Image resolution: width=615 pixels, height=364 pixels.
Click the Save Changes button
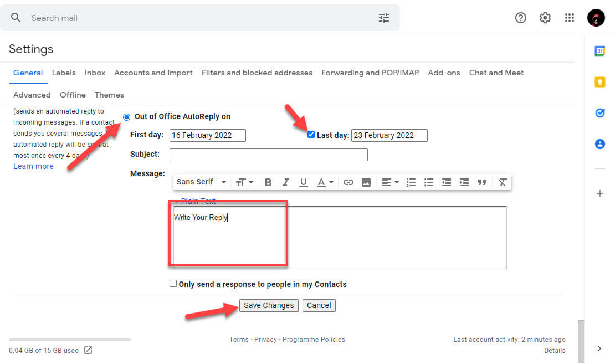[269, 305]
